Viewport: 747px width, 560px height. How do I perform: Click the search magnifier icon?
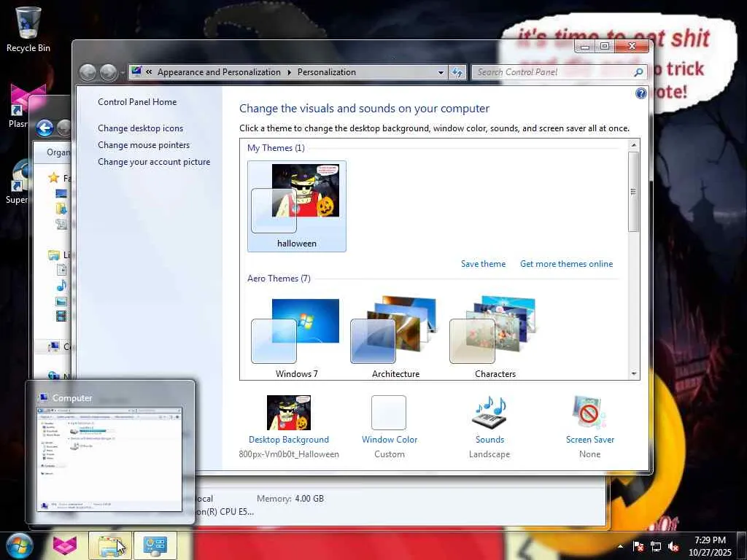pos(638,72)
